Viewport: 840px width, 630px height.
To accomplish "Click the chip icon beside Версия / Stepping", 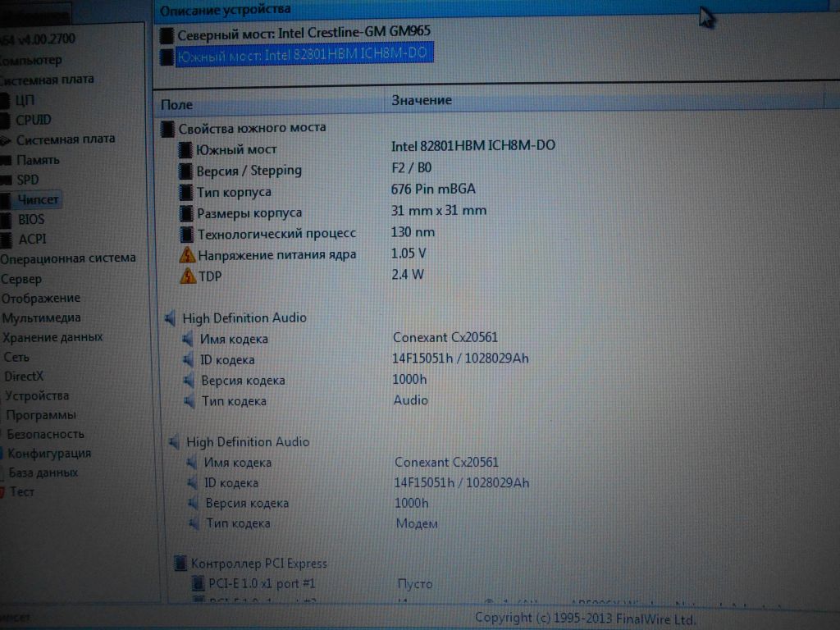I will click(x=185, y=171).
